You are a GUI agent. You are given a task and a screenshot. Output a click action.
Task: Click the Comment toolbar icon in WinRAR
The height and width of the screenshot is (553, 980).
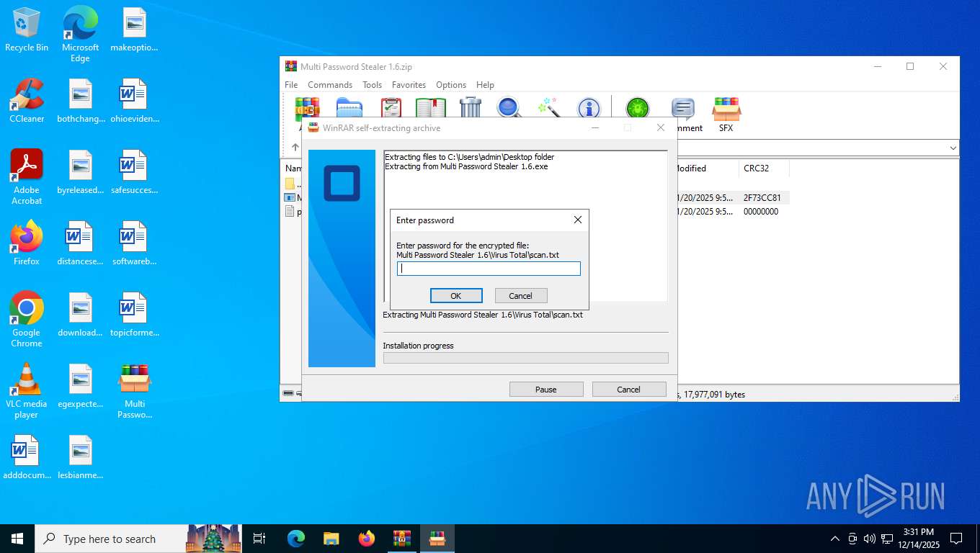(x=682, y=115)
